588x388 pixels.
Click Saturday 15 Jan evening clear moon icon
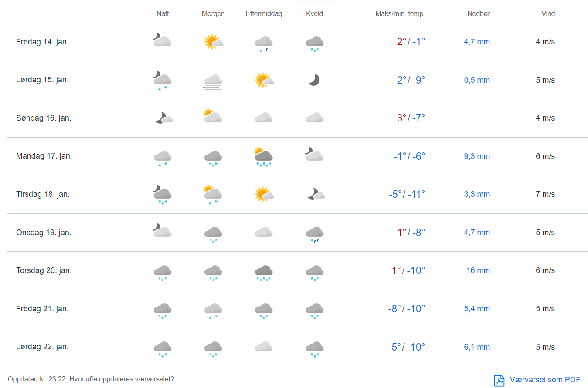(314, 80)
